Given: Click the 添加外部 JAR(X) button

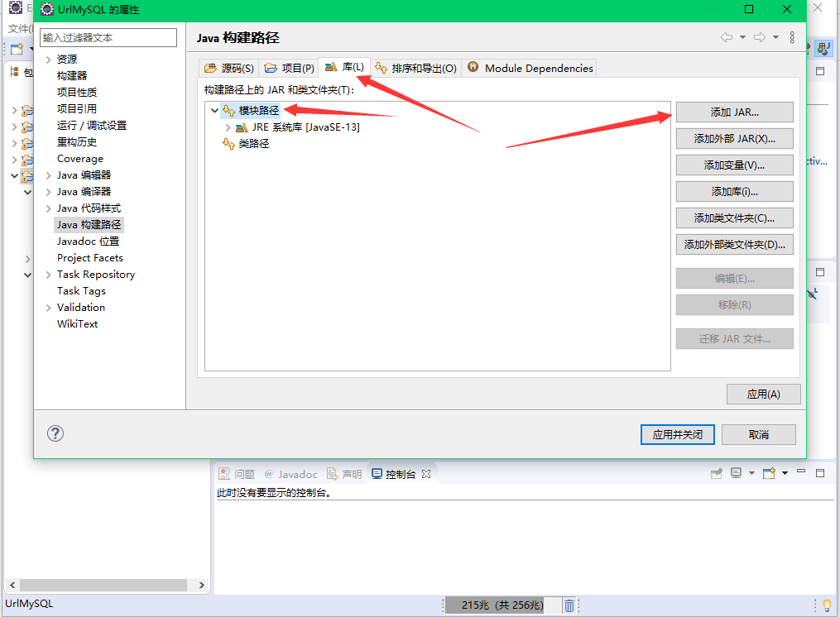Looking at the screenshot, I should [734, 138].
